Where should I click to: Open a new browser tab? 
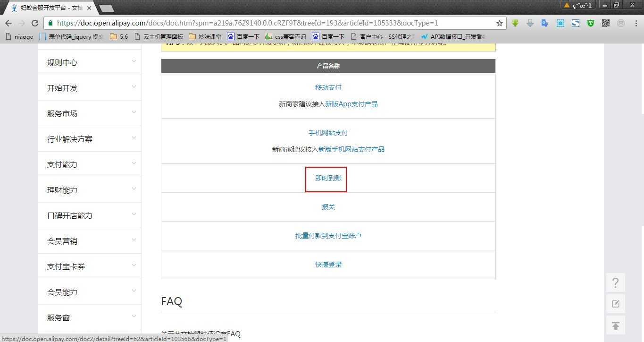click(x=107, y=8)
